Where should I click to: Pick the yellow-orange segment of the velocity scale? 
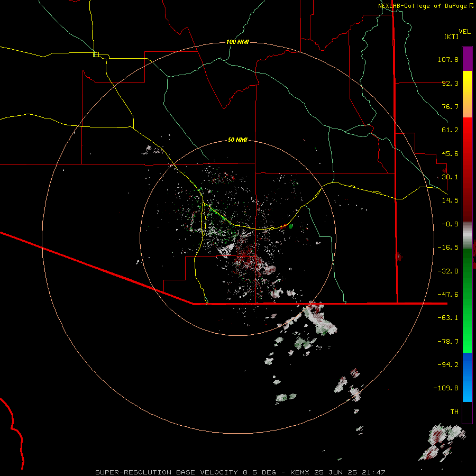pos(467,94)
